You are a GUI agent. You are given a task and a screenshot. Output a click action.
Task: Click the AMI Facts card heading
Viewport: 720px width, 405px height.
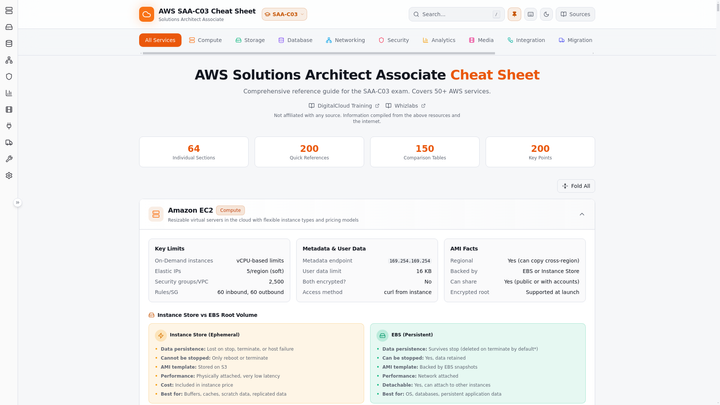pos(464,248)
